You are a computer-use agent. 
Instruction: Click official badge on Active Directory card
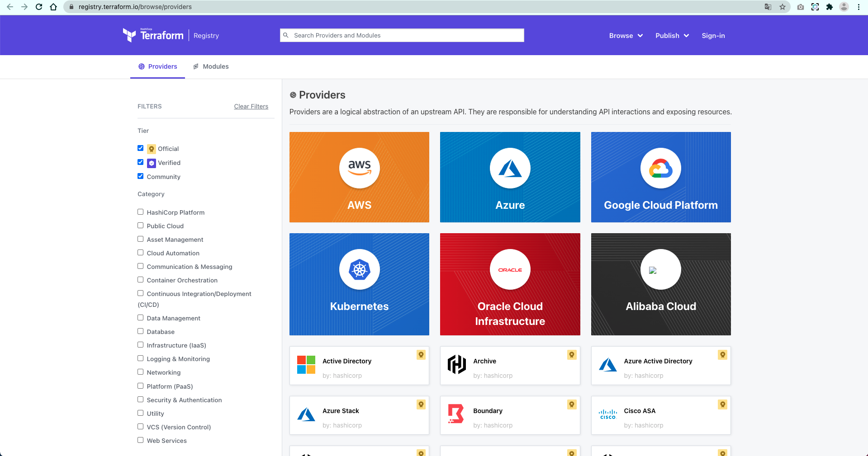[421, 355]
